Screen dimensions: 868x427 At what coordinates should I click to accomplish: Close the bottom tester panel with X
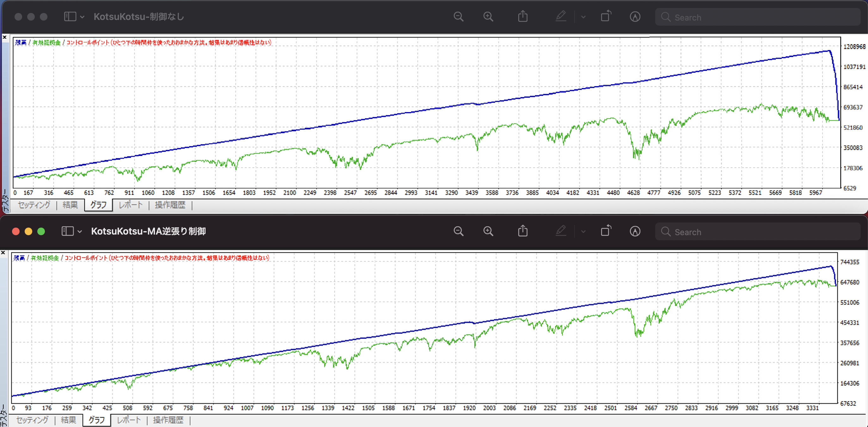tap(3, 253)
